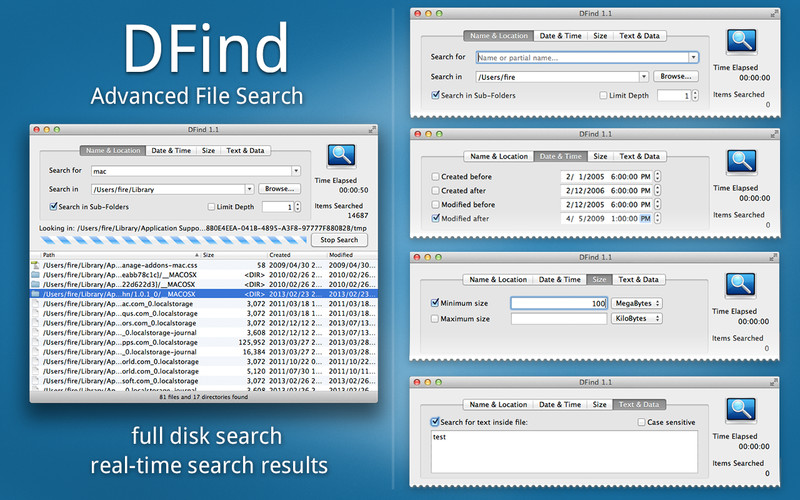This screenshot has height=500, width=800.
Task: Click the CSS file icon for anage-addons-mac.css
Action: pyautogui.click(x=35, y=265)
